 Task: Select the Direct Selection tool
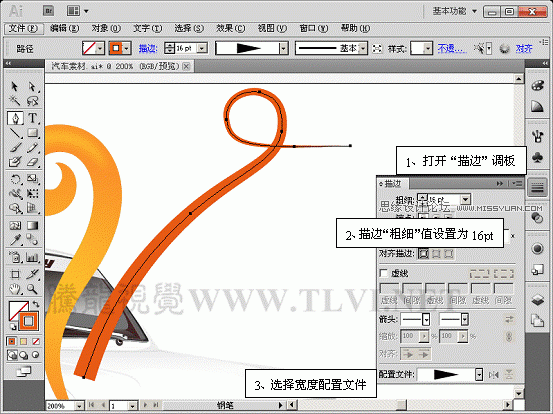point(32,86)
